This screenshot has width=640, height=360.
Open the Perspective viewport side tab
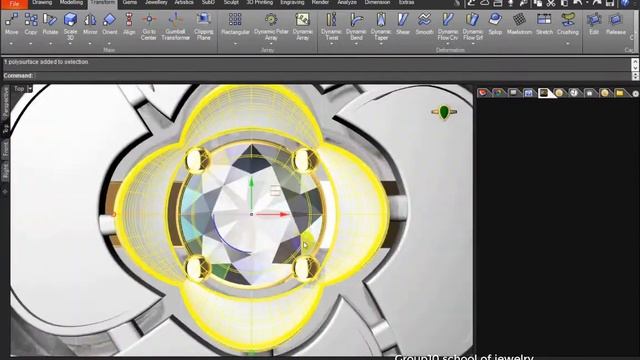pos(5,103)
